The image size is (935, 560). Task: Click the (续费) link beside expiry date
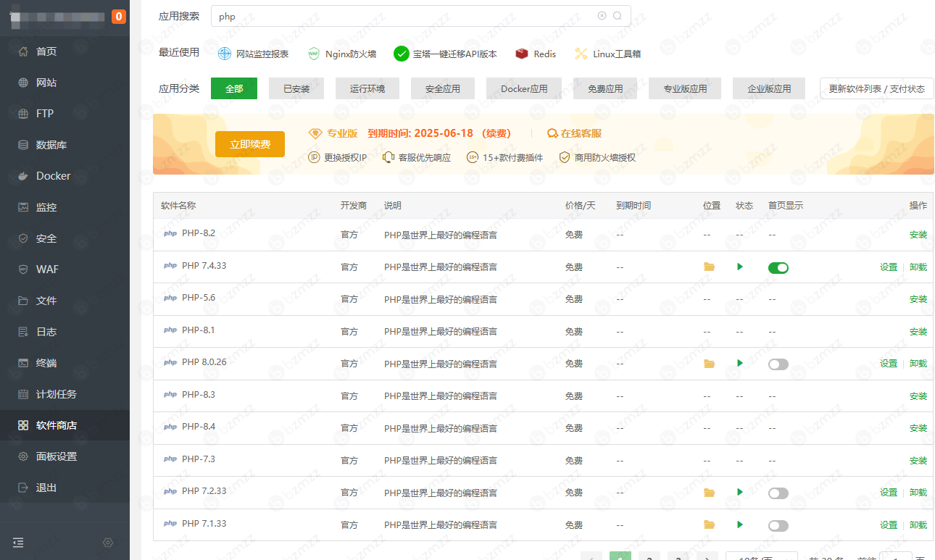click(496, 133)
